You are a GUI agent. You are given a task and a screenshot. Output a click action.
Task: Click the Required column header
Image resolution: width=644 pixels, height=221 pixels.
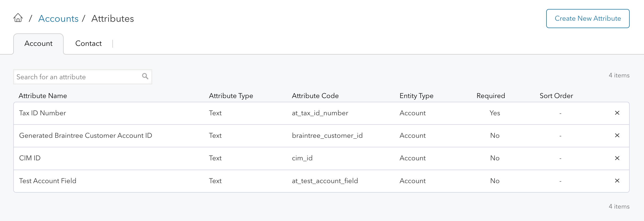point(491,96)
